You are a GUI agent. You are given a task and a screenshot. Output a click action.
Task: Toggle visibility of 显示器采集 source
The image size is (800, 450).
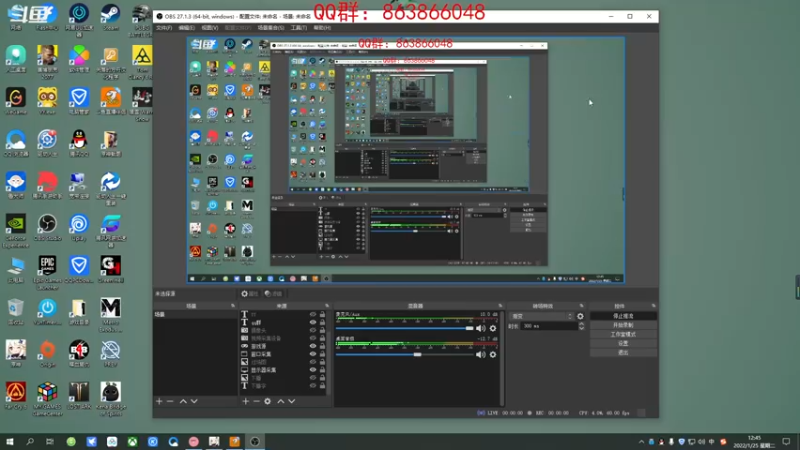(313, 370)
